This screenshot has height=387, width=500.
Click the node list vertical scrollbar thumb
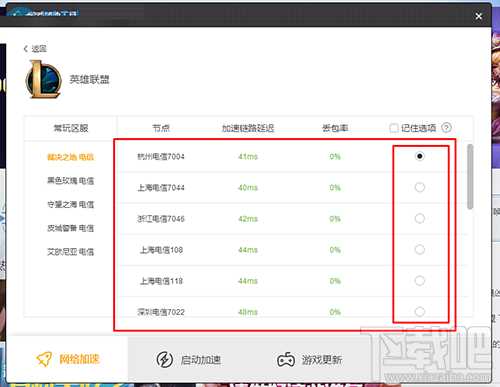[x=470, y=177]
